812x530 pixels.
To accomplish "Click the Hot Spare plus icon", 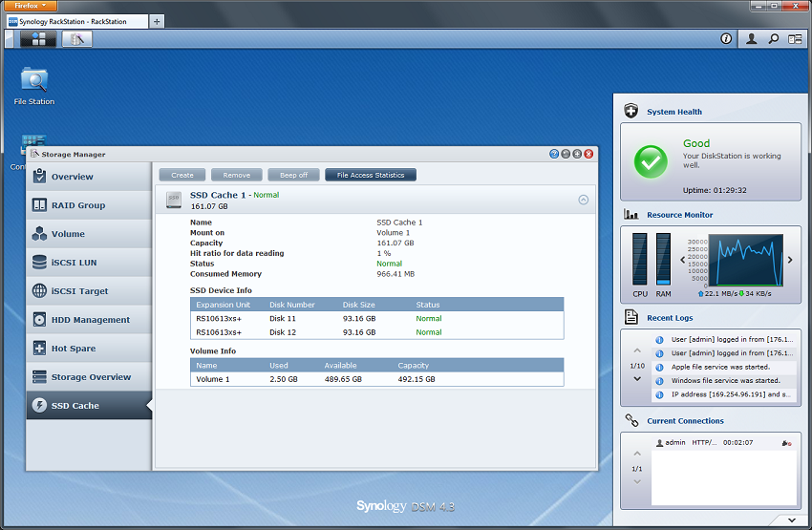I will pos(39,348).
